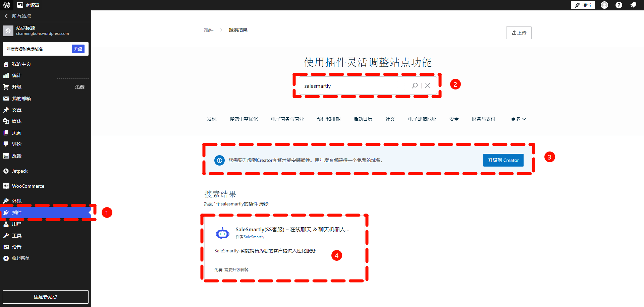Click the 设置 settings sliders icon
Viewport: 644px width, 307px height.
pyautogui.click(x=6, y=247)
